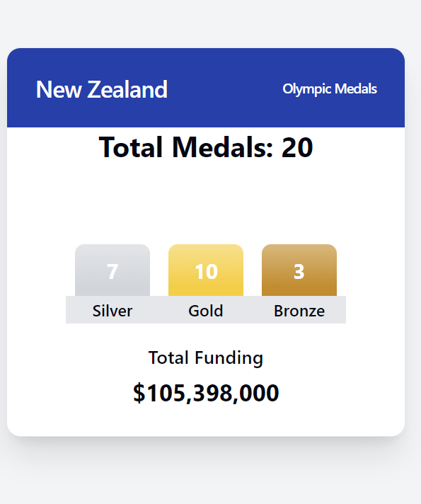This screenshot has height=504, width=421.
Task: Click the Silver label under the podium
Action: pos(113,311)
